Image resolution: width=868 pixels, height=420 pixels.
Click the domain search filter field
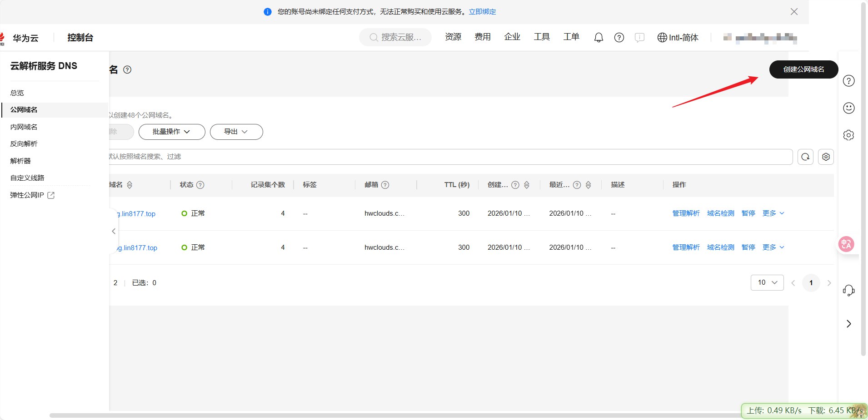pyautogui.click(x=450, y=157)
